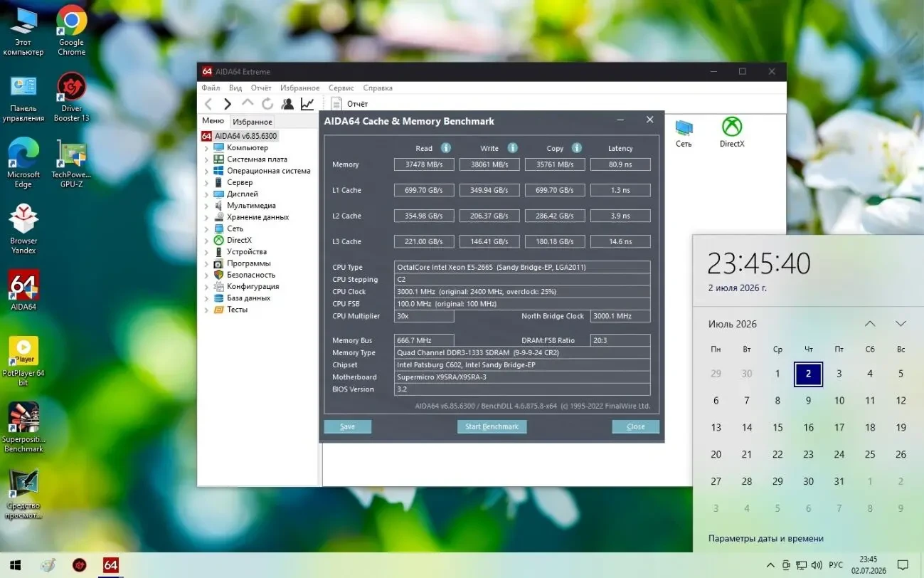Viewport: 924px width, 578px height.
Task: Expand the Компьютер tree node
Action: point(206,148)
